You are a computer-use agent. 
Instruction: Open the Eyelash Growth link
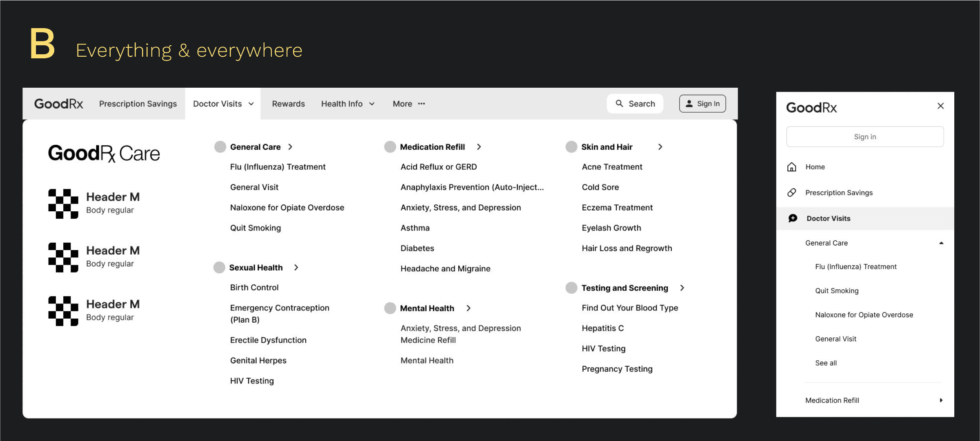pyautogui.click(x=611, y=228)
